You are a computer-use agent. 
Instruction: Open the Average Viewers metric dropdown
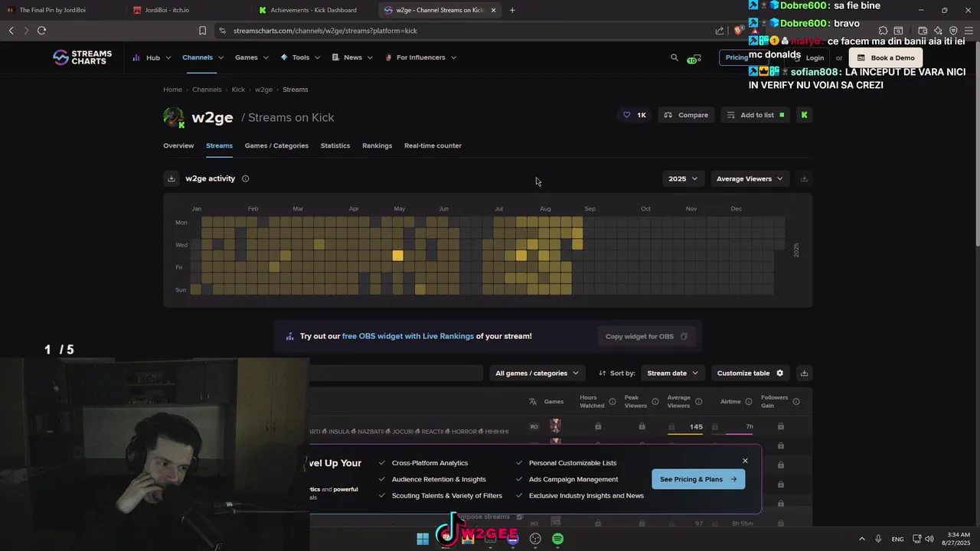click(x=750, y=178)
